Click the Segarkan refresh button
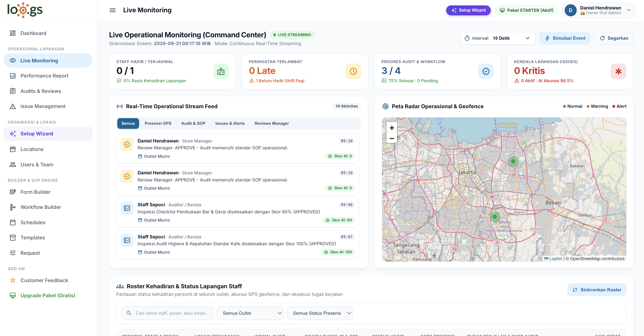Screen dimensions: 644x336 [614, 38]
